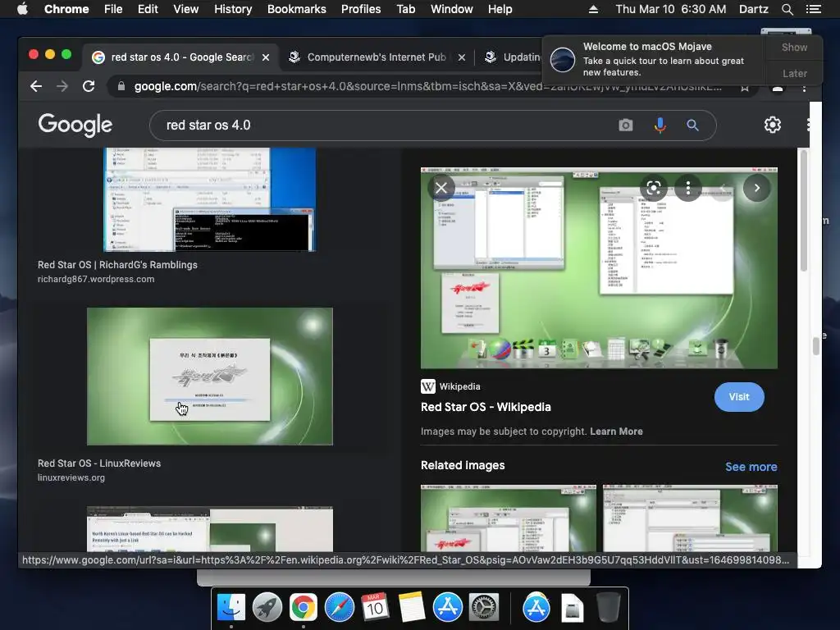
Task: Click Later on the Mojave notification
Action: (x=794, y=73)
